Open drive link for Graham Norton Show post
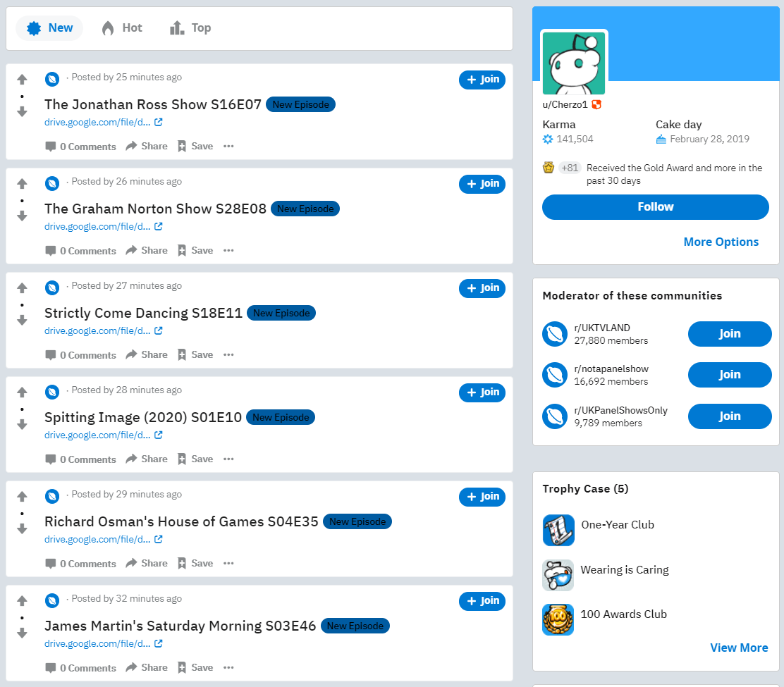Image resolution: width=784 pixels, height=687 pixels. tap(103, 226)
